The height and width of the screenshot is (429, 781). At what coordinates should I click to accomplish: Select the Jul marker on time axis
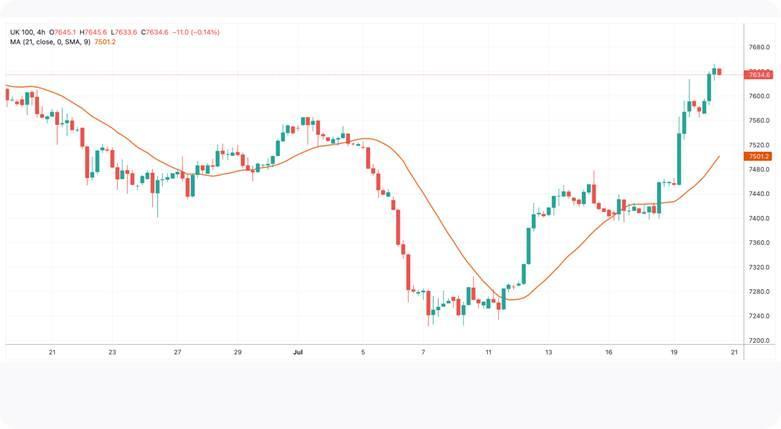coord(298,352)
